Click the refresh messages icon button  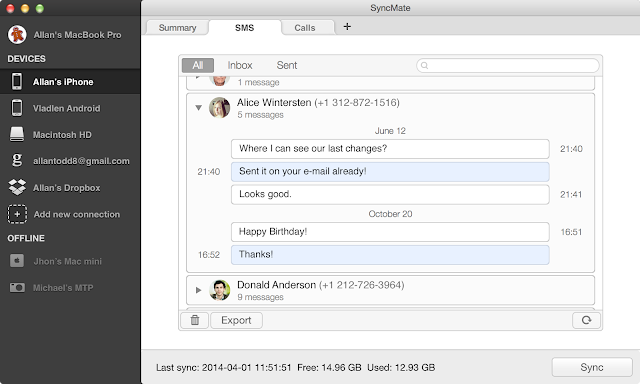pos(586,320)
